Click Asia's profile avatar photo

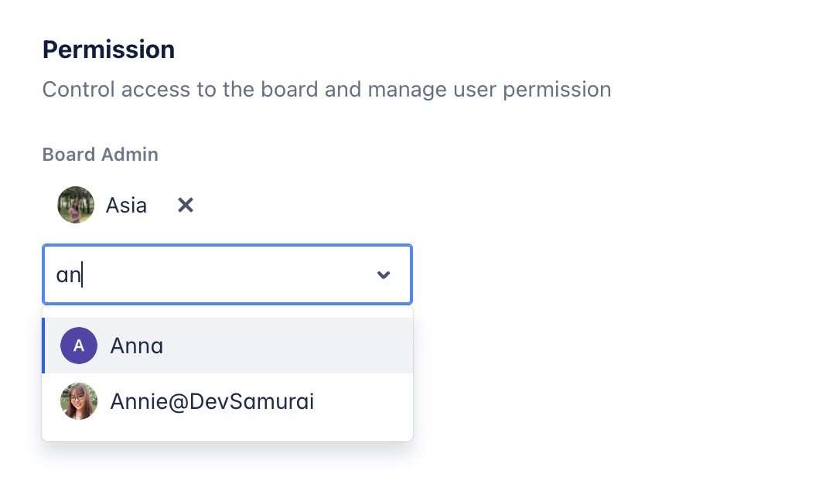[76, 205]
